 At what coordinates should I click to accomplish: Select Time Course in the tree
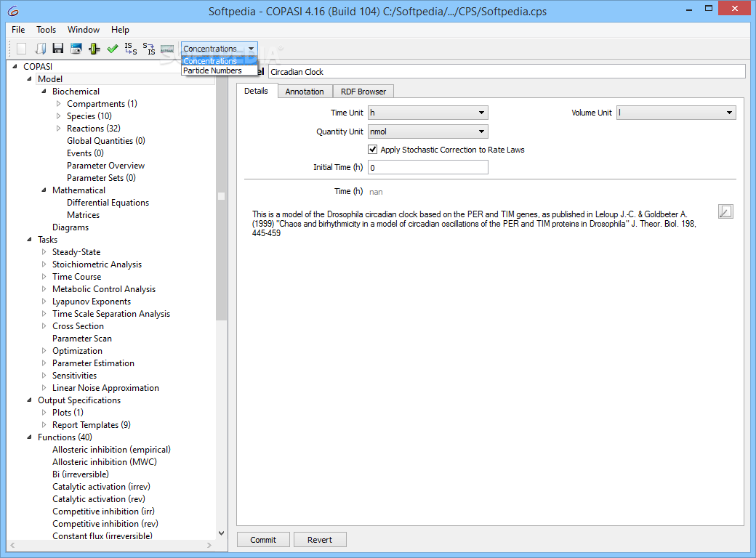pos(76,277)
